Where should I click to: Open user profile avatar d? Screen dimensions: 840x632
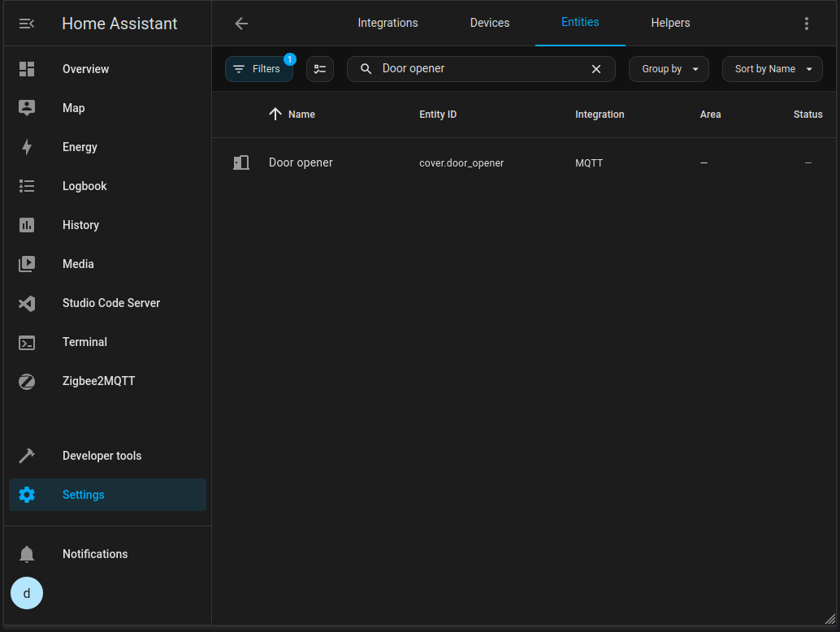click(x=27, y=593)
